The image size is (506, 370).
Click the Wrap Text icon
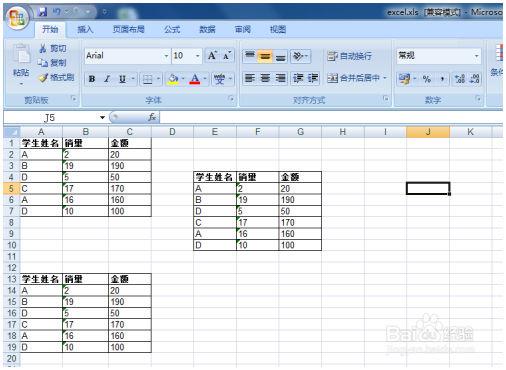[x=349, y=56]
